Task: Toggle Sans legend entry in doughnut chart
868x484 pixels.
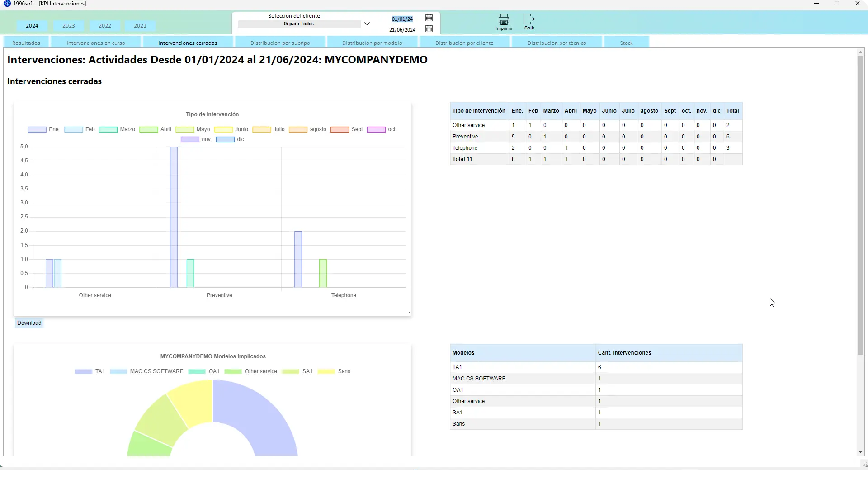Action: pos(334,371)
